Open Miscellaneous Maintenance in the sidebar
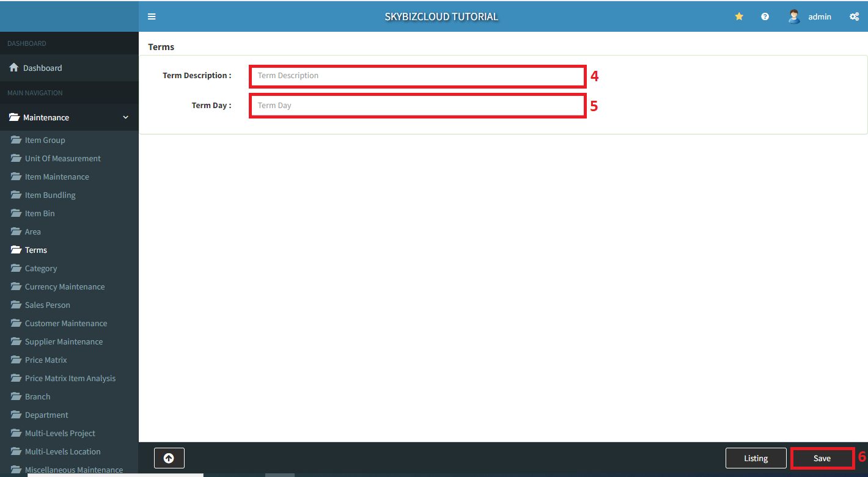Screen dimensions: 868x477 [73, 470]
